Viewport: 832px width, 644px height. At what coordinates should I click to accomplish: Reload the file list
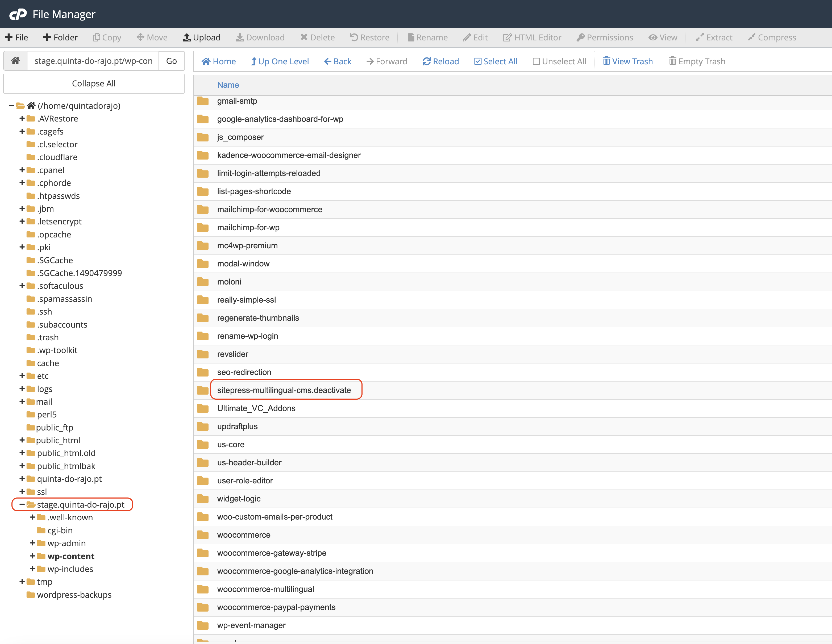(441, 61)
